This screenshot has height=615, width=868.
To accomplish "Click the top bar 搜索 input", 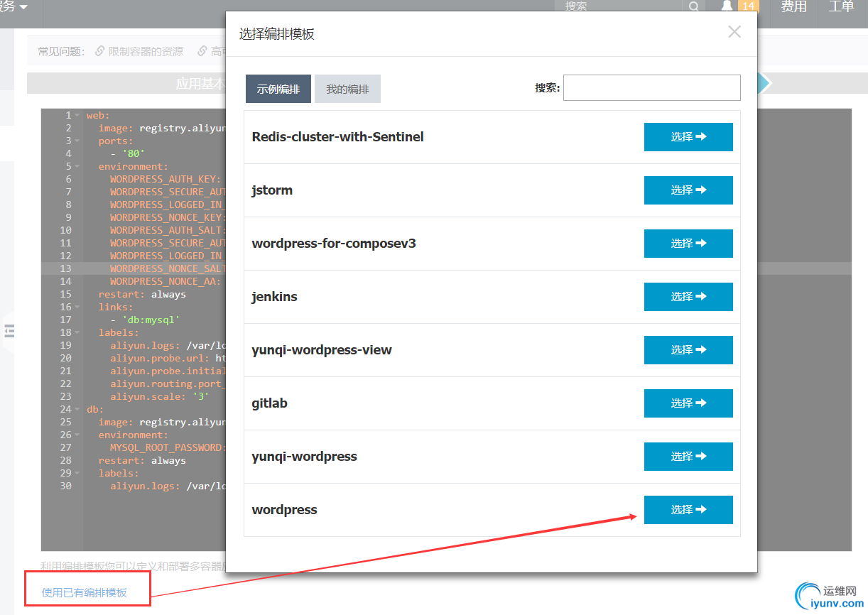I will pos(618,6).
